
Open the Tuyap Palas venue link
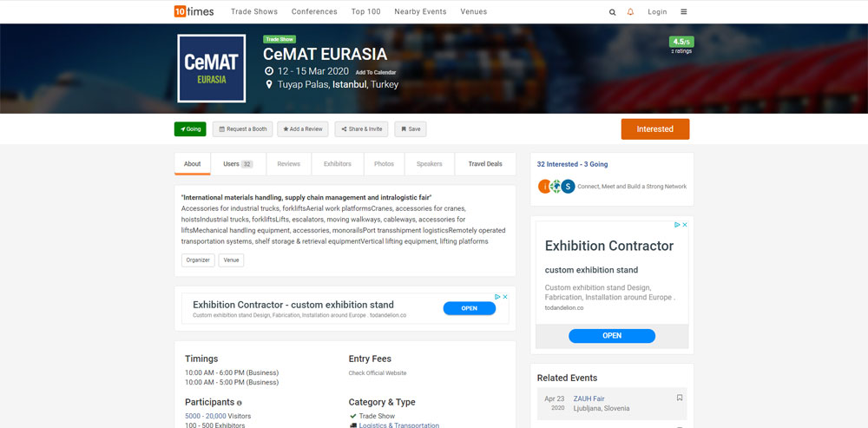[x=303, y=85]
